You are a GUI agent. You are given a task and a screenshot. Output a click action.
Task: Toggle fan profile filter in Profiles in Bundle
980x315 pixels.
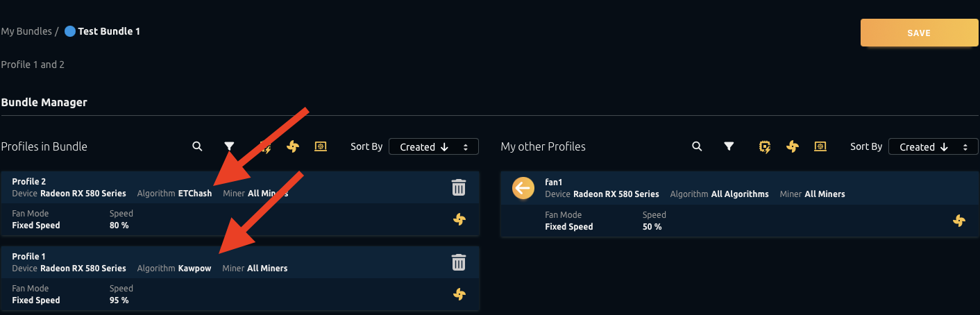pyautogui.click(x=292, y=146)
